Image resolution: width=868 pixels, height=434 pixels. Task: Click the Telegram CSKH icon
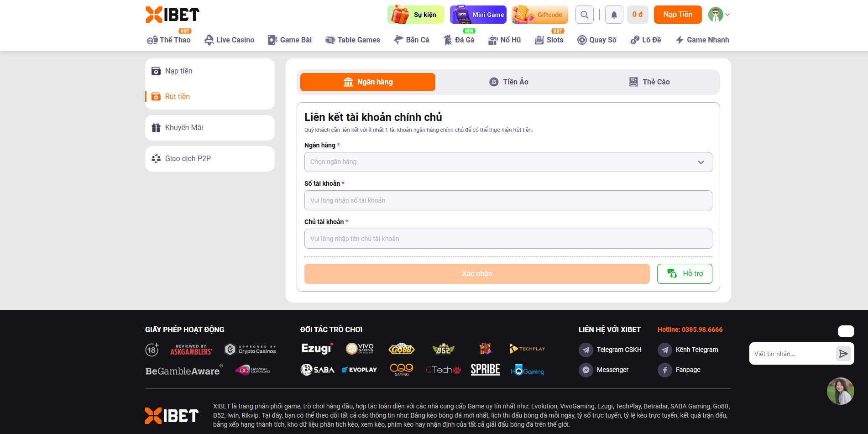586,350
